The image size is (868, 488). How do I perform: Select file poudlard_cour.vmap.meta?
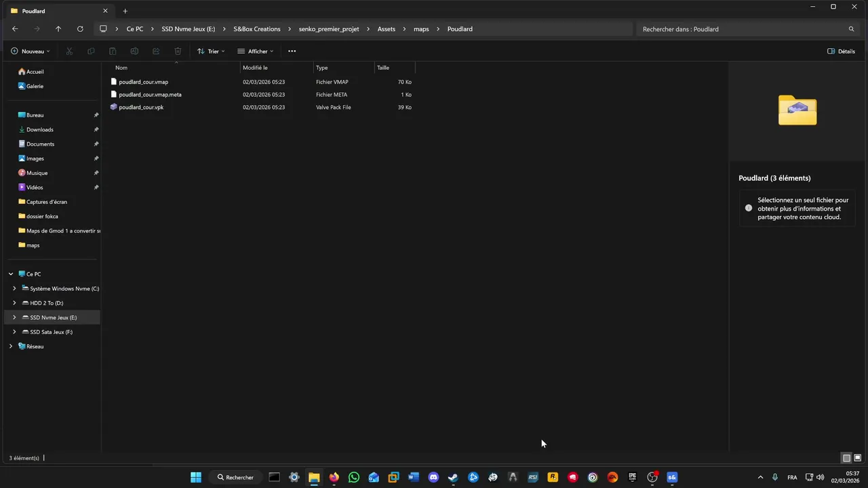click(150, 95)
